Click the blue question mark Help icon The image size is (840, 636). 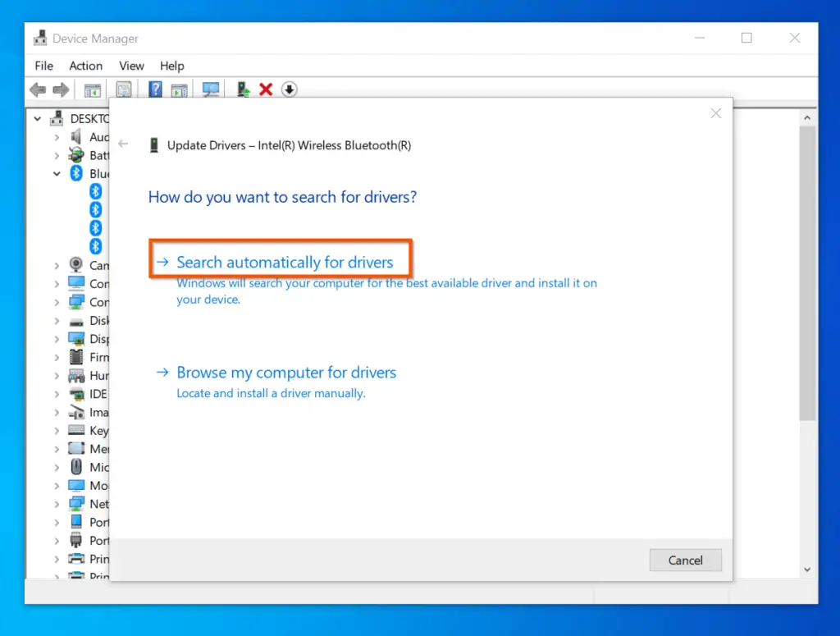(x=155, y=89)
